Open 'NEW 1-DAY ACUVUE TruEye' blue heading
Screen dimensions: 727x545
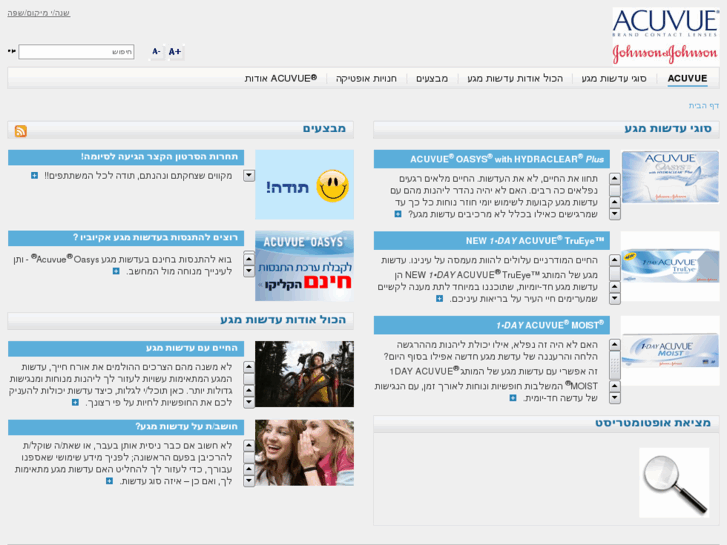(x=491, y=241)
